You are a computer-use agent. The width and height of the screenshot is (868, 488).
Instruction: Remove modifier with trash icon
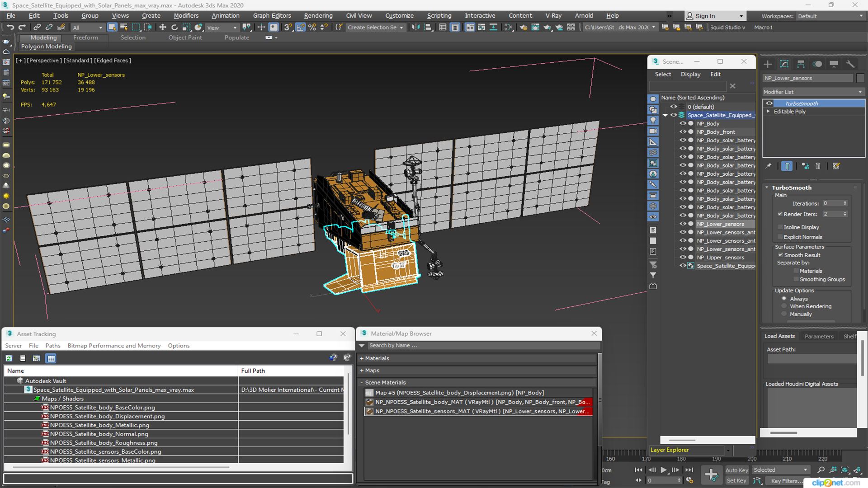click(x=818, y=166)
